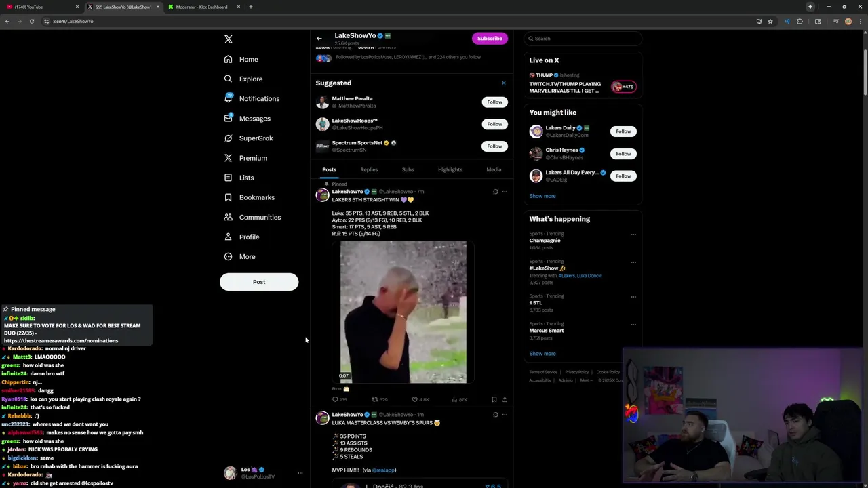Image resolution: width=868 pixels, height=488 pixels.
Task: Open three-dot menu on Luka Masterclass post
Action: 505,415
